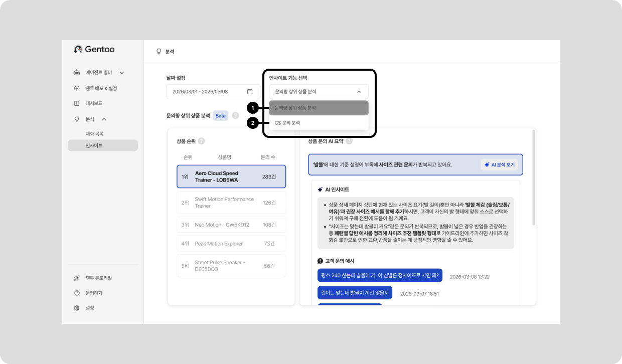Click the Gentoo penguin logo
The image size is (622, 364).
tap(78, 49)
